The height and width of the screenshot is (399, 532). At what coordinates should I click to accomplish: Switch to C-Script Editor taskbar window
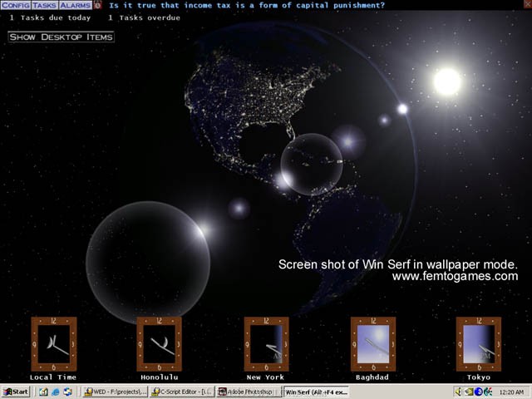point(182,392)
